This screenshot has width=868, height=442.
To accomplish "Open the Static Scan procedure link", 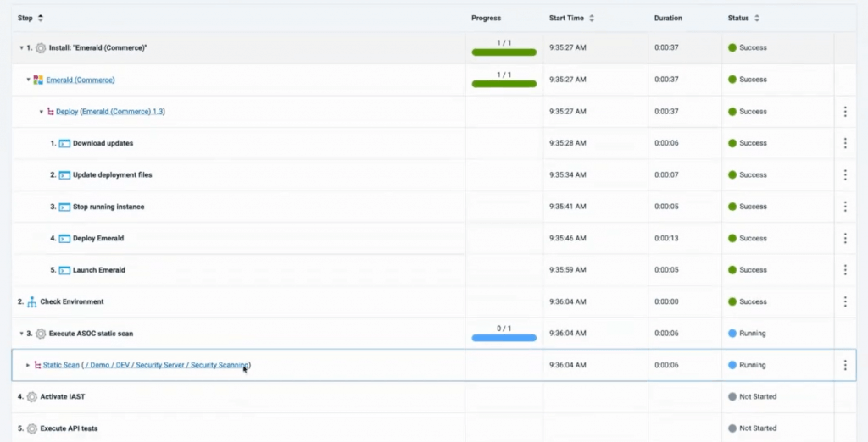I will pyautogui.click(x=61, y=365).
